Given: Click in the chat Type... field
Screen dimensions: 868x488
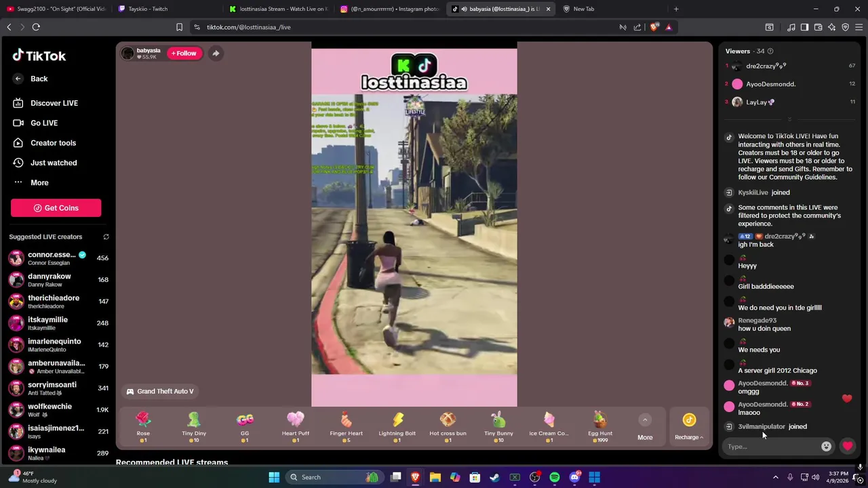Looking at the screenshot, I should tap(772, 446).
